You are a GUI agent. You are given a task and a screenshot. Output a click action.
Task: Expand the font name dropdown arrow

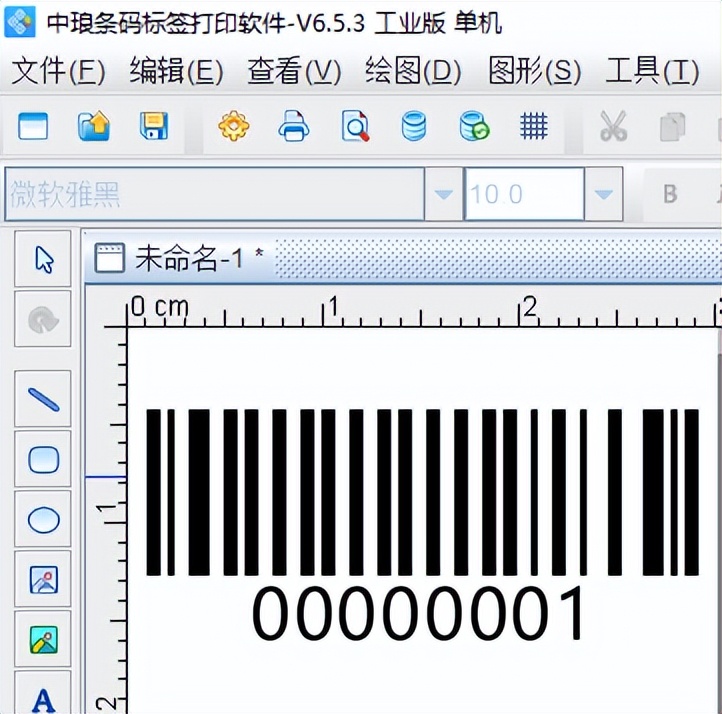443,194
